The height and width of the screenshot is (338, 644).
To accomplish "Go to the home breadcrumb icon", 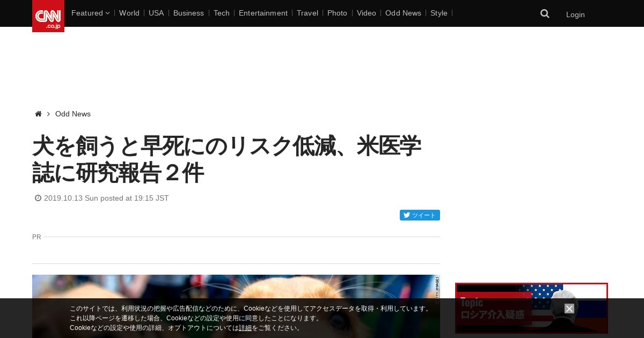I will [x=38, y=114].
